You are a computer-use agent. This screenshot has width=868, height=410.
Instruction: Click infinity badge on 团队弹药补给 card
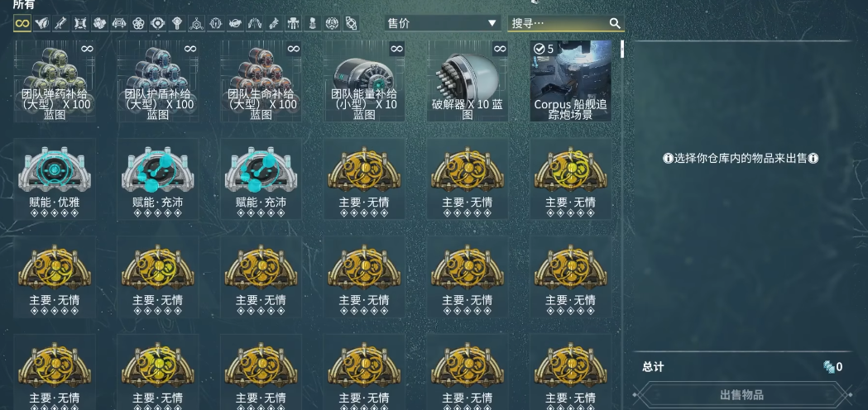pos(87,49)
